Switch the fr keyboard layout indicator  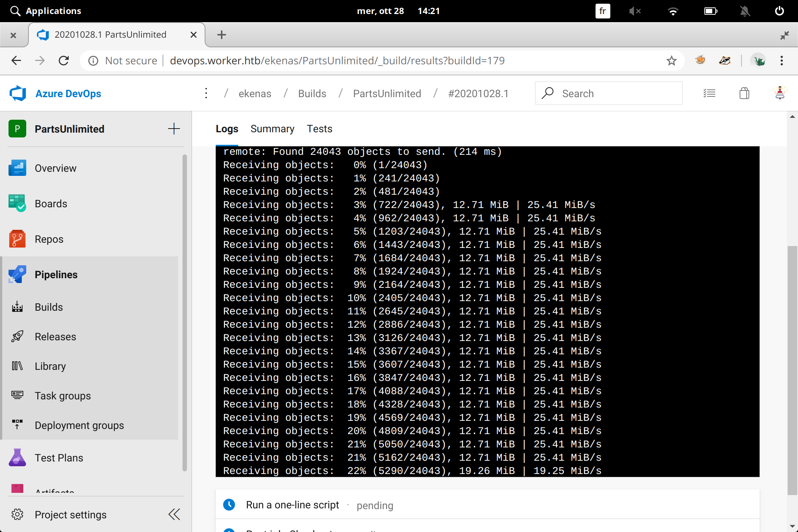click(603, 11)
